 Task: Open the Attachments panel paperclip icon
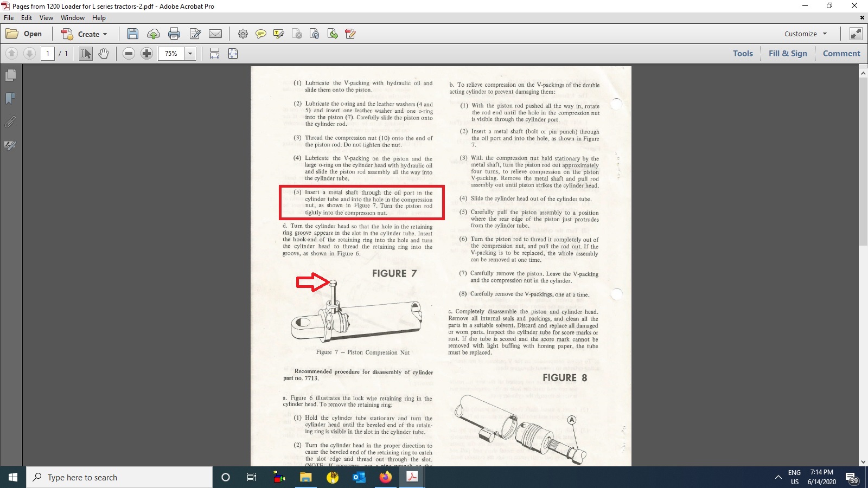[10, 122]
